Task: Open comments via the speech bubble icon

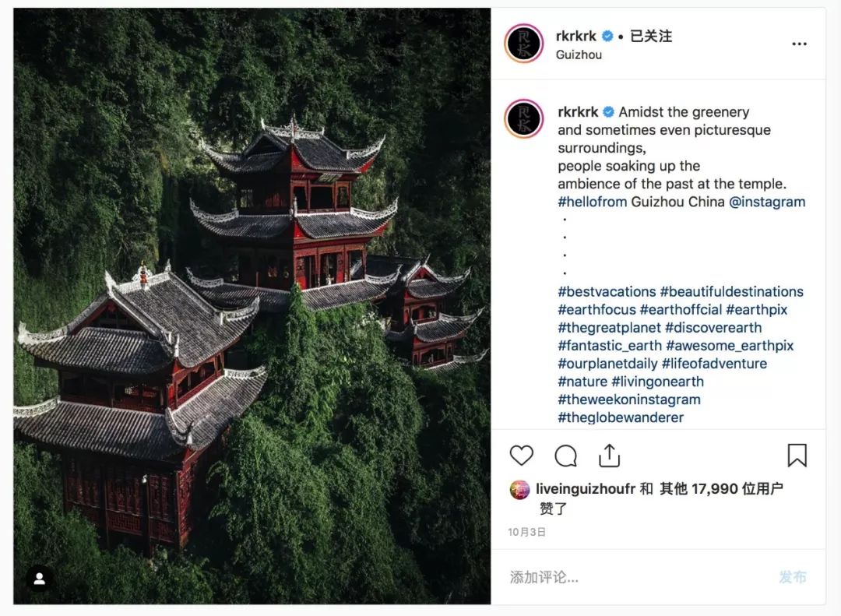Action: point(565,456)
